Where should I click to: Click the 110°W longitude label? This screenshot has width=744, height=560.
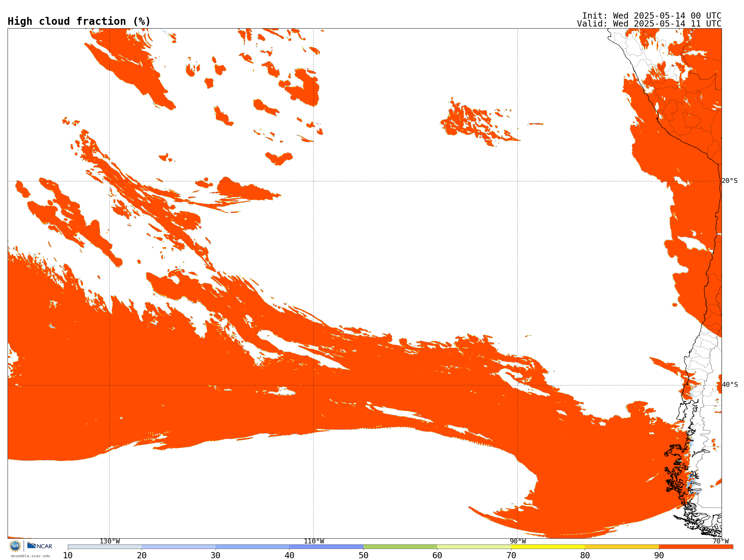coord(314,541)
